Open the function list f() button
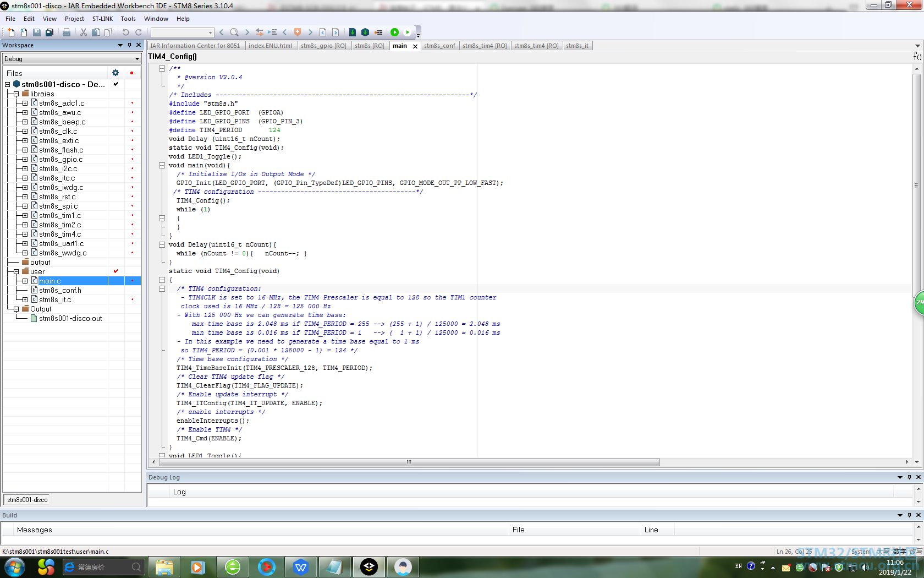 (917, 56)
